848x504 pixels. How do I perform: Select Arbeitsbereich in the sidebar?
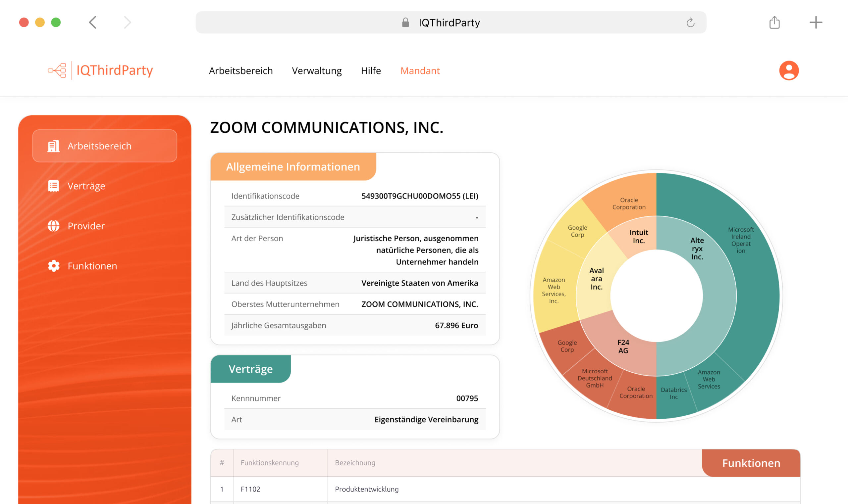tap(105, 146)
